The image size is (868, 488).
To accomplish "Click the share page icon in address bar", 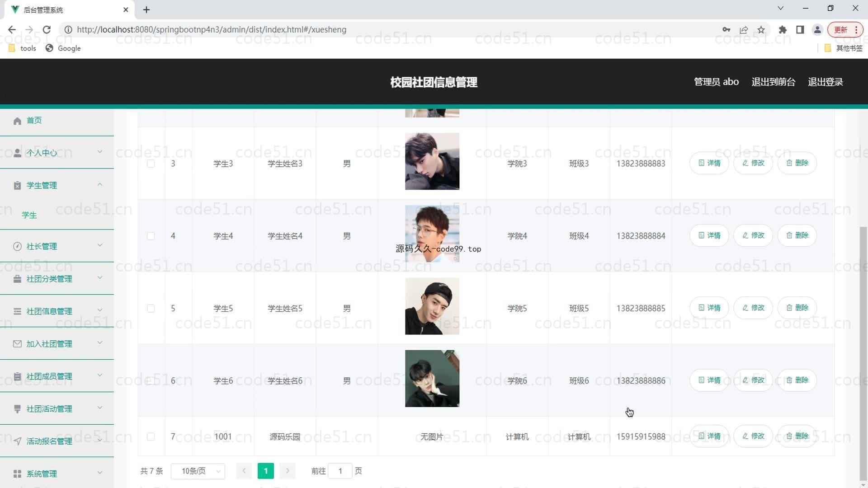I will [744, 30].
